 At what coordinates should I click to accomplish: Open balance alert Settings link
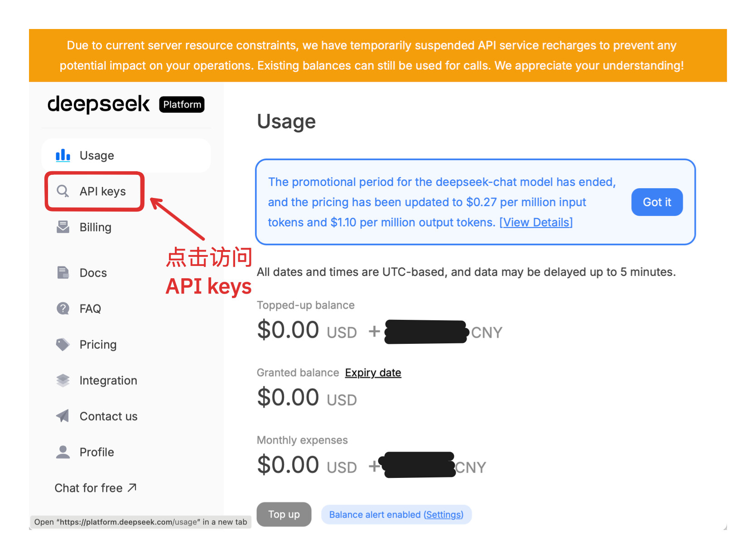coord(443,515)
